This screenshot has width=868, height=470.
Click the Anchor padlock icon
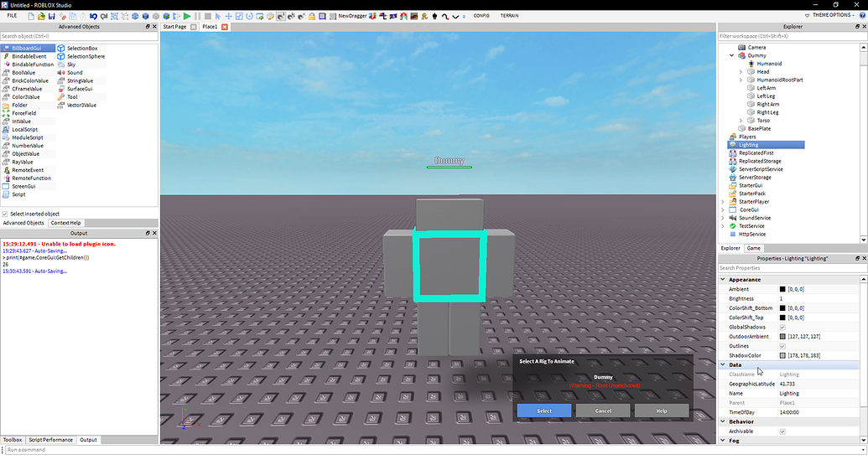(x=312, y=16)
